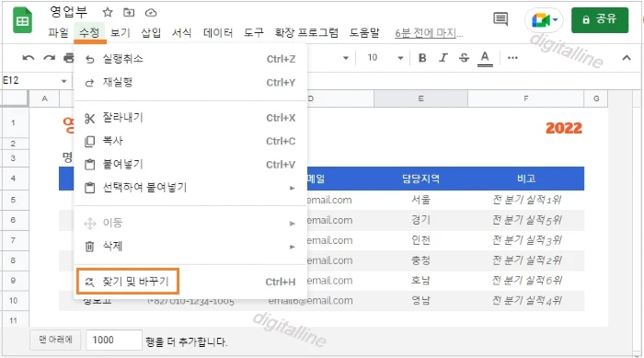This screenshot has width=644, height=358.
Task: Choose 실행취소 in the edit menu
Action: 190,59
